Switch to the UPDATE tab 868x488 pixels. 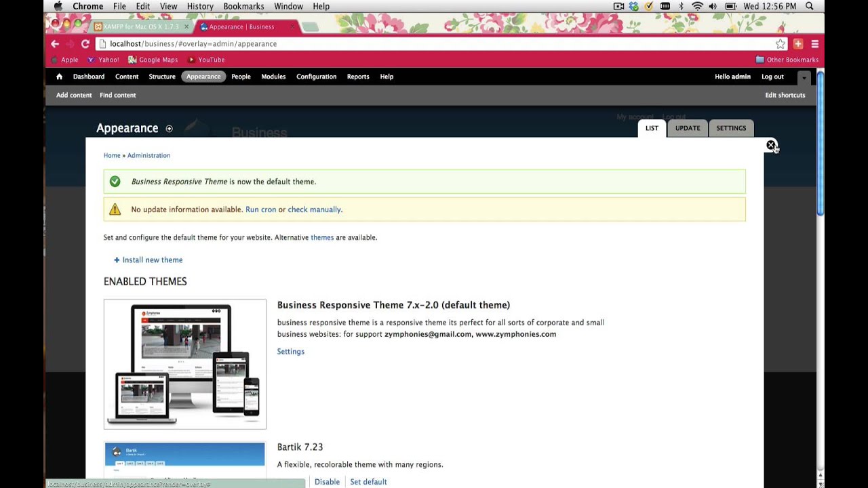point(688,128)
